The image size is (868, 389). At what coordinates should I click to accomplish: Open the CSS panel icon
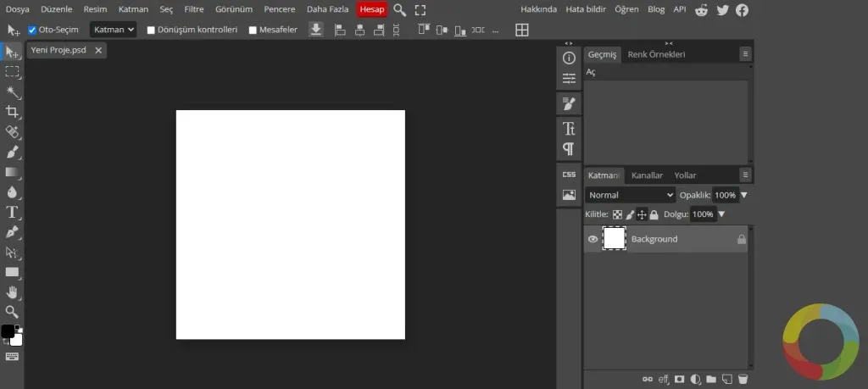coord(569,175)
